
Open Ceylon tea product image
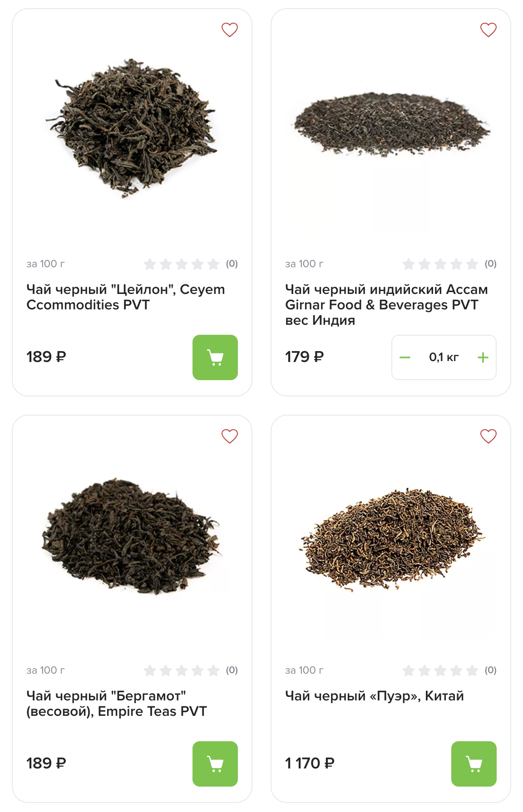[132, 128]
